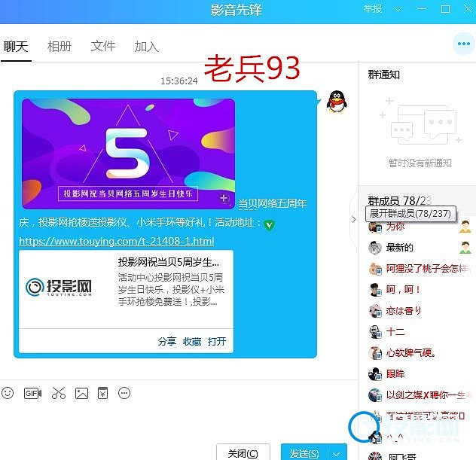Open the red packet icon
The width and height of the screenshot is (476, 460).
(103, 393)
